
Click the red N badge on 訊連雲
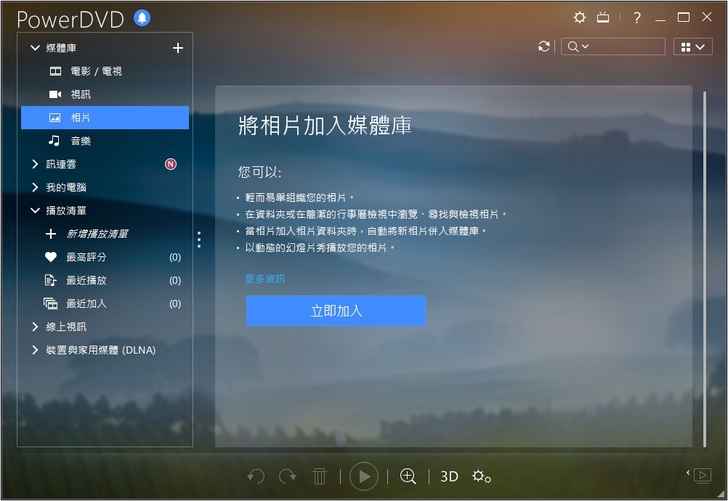point(170,164)
